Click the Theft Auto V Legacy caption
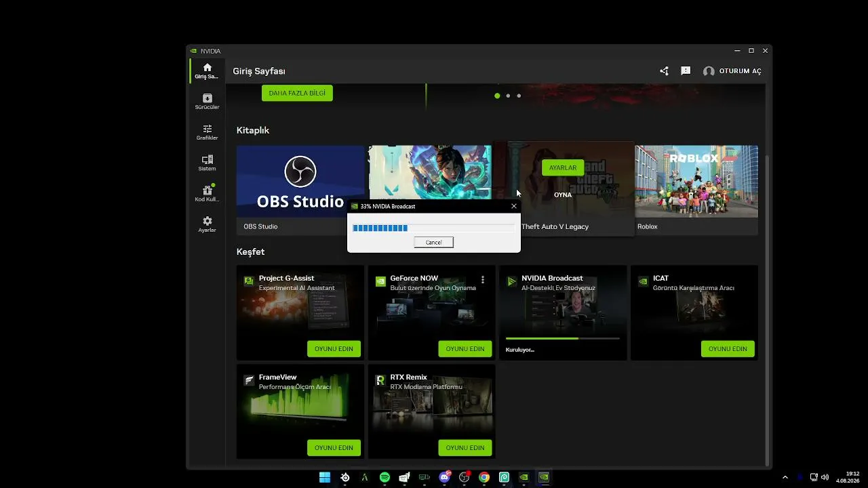868x488 pixels. pyautogui.click(x=555, y=226)
